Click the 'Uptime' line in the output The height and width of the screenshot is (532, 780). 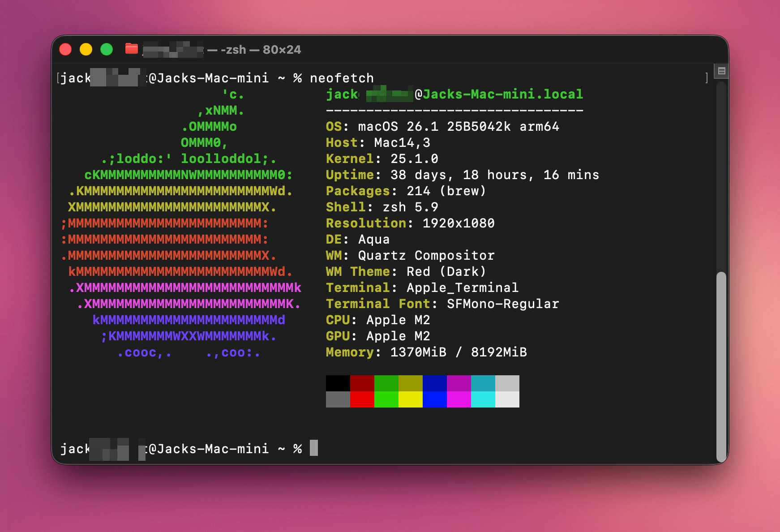[462, 175]
